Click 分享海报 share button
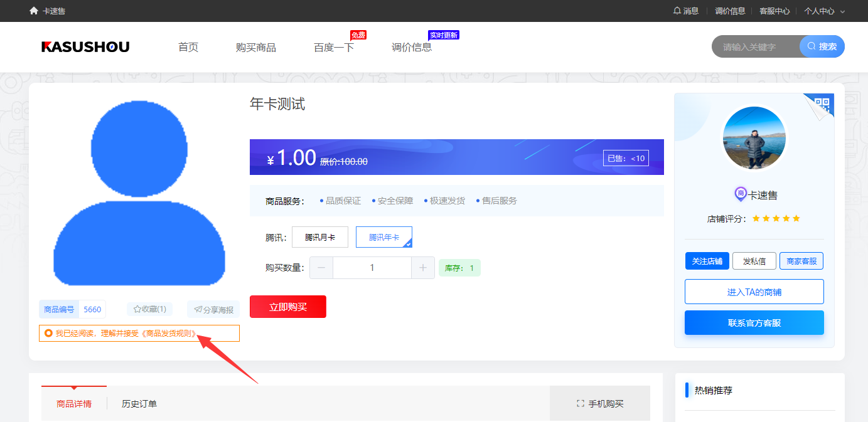 [x=213, y=309]
